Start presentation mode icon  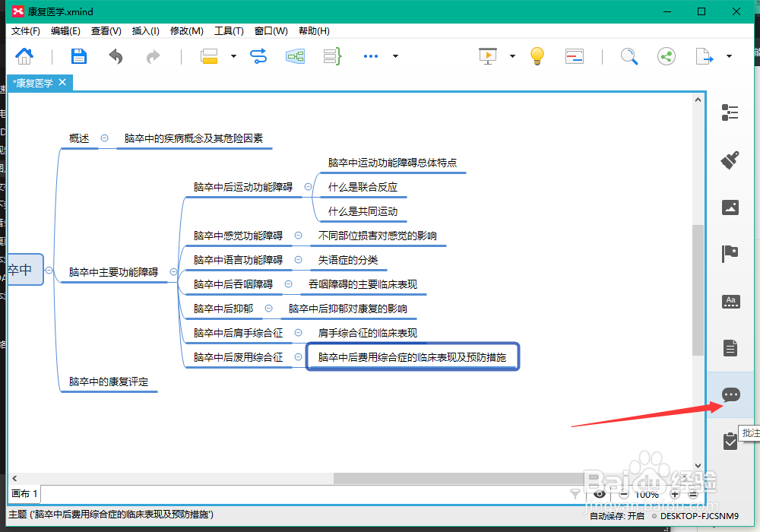click(488, 56)
